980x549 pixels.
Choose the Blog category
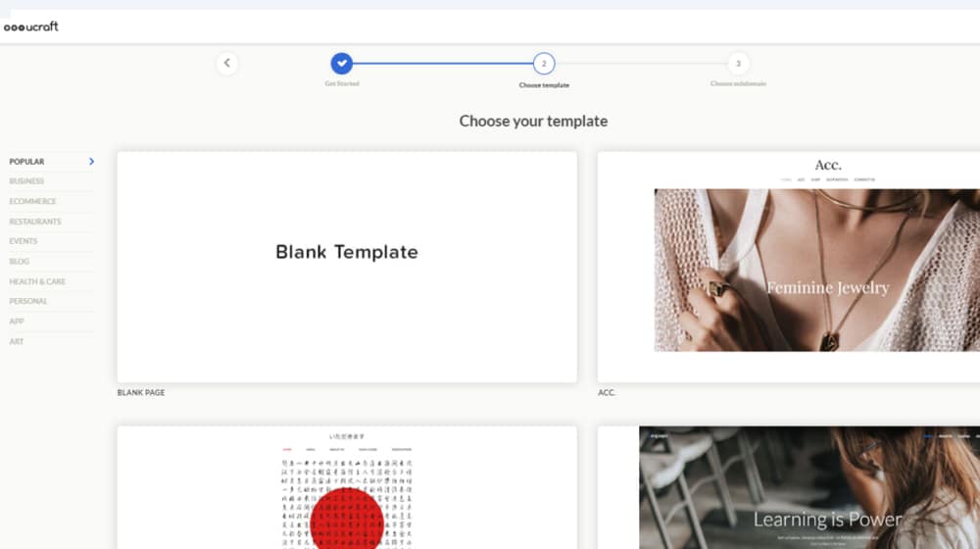[x=20, y=262]
